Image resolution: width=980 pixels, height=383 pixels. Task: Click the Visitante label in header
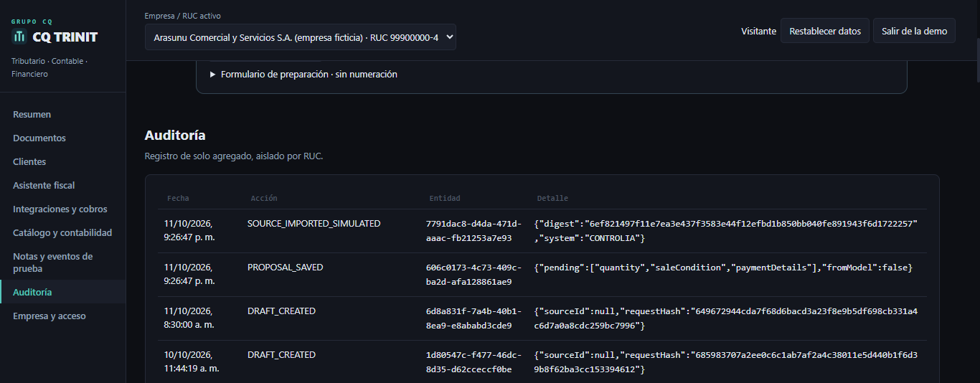click(x=758, y=32)
